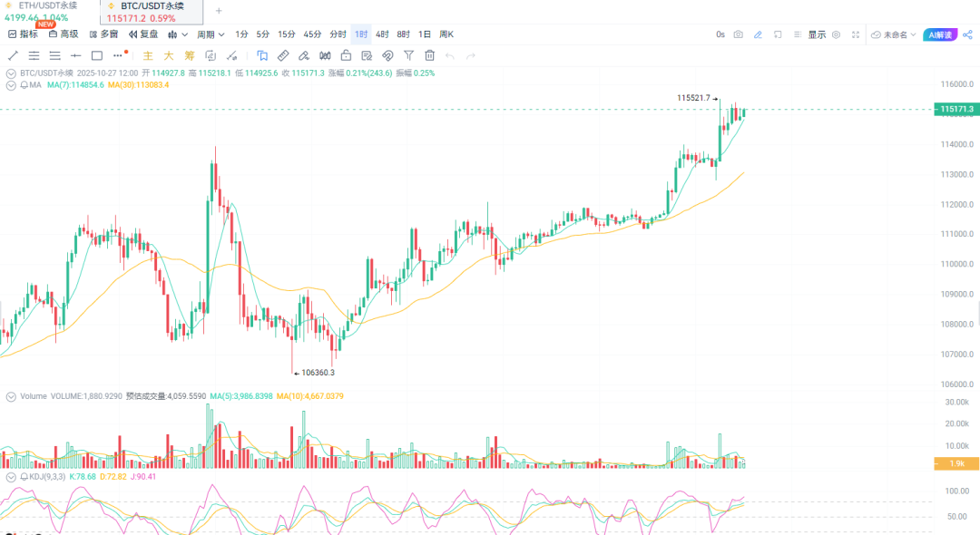Activate the ruler measurement tool

point(283,55)
